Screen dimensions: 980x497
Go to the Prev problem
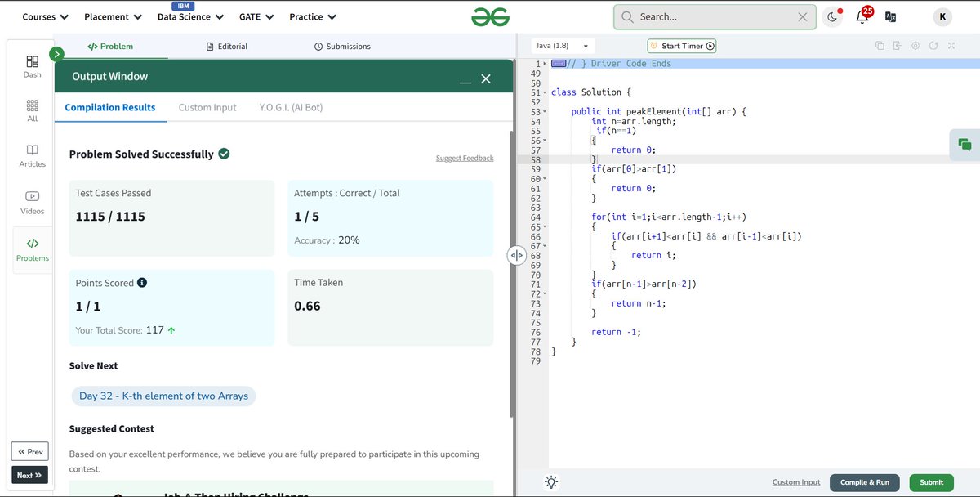click(x=30, y=451)
